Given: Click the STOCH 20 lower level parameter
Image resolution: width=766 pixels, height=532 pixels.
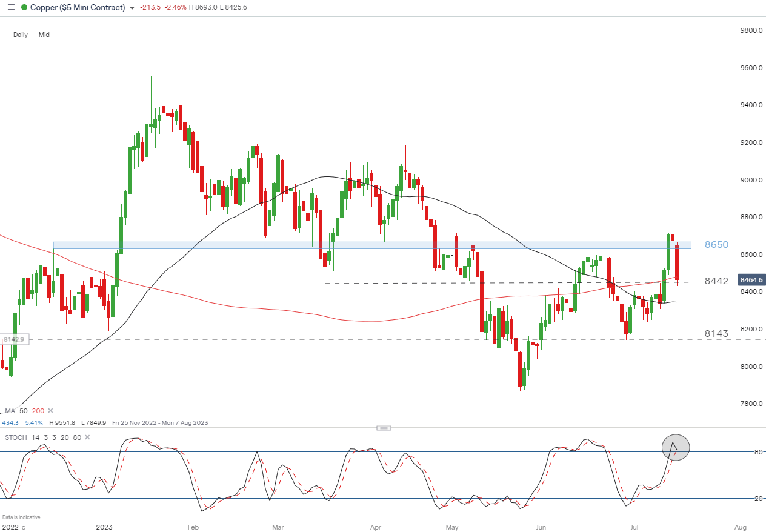Looking at the screenshot, I should pos(66,437).
